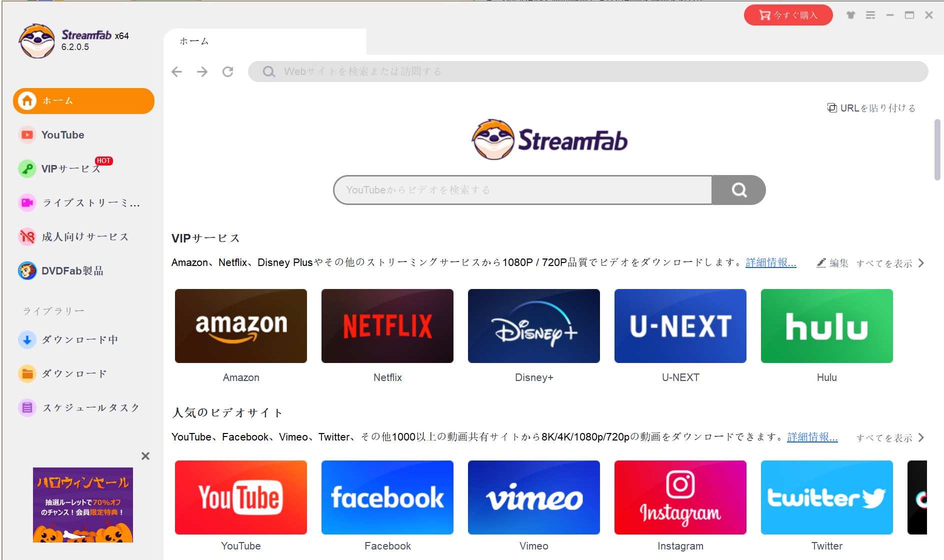Open the Hulu service tile
The height and width of the screenshot is (560, 944).
pyautogui.click(x=827, y=326)
